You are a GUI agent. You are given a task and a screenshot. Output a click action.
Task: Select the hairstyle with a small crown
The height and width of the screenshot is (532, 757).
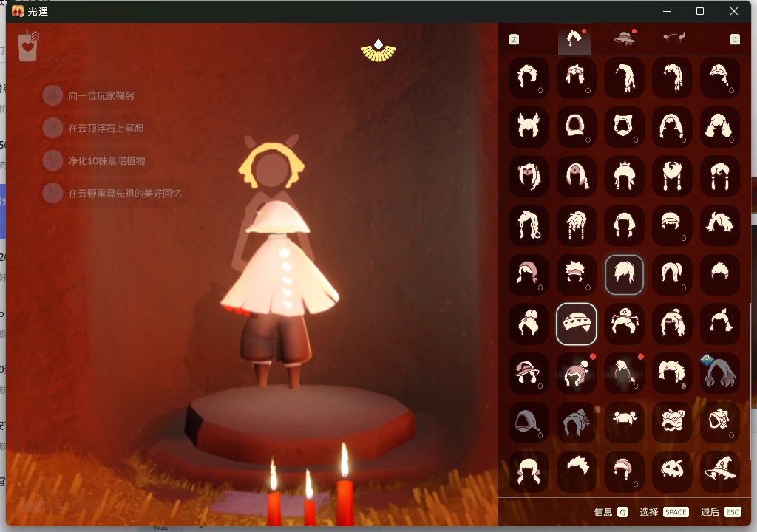(624, 176)
